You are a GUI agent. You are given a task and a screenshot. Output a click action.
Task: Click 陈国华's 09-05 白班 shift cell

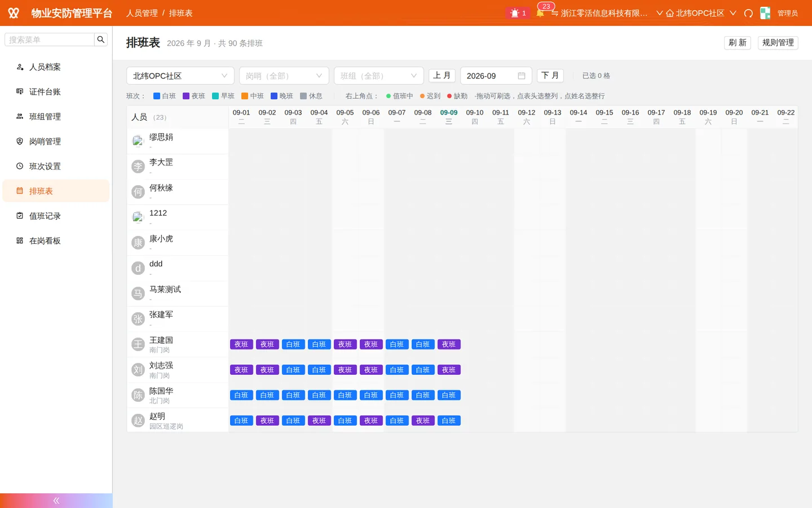[x=345, y=395]
